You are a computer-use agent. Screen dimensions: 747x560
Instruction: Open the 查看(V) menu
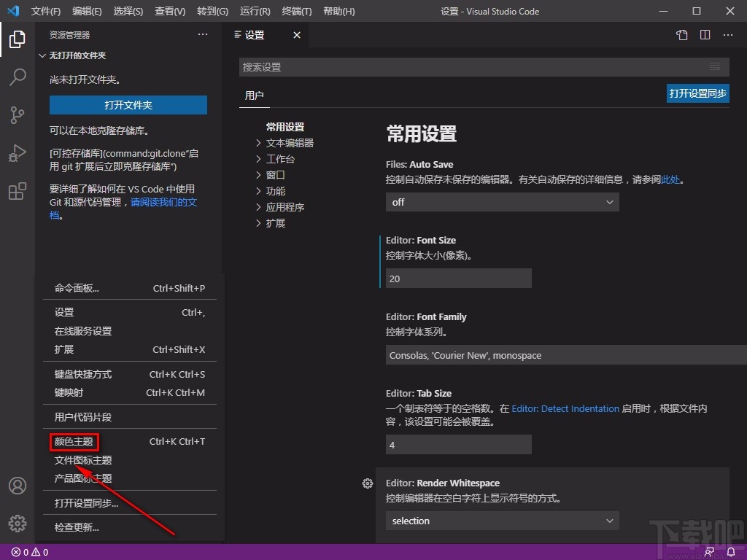point(169,11)
